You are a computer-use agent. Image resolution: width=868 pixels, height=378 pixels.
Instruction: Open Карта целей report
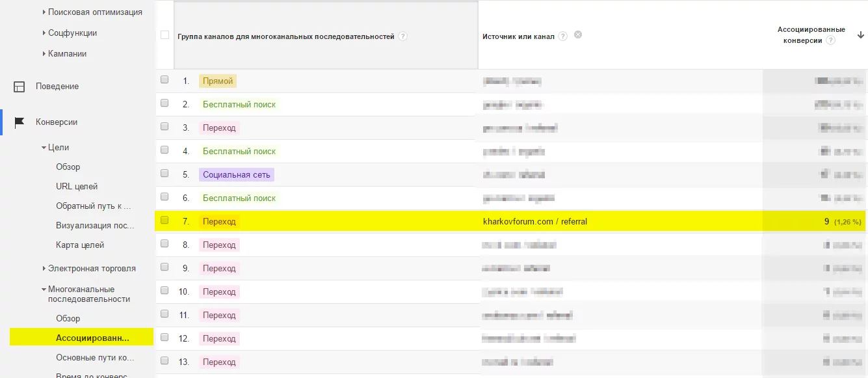pyautogui.click(x=80, y=245)
